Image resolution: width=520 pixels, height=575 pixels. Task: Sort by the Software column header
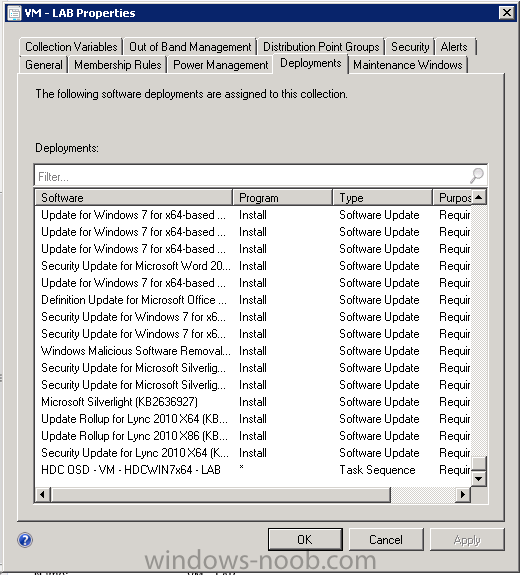pyautogui.click(x=133, y=198)
